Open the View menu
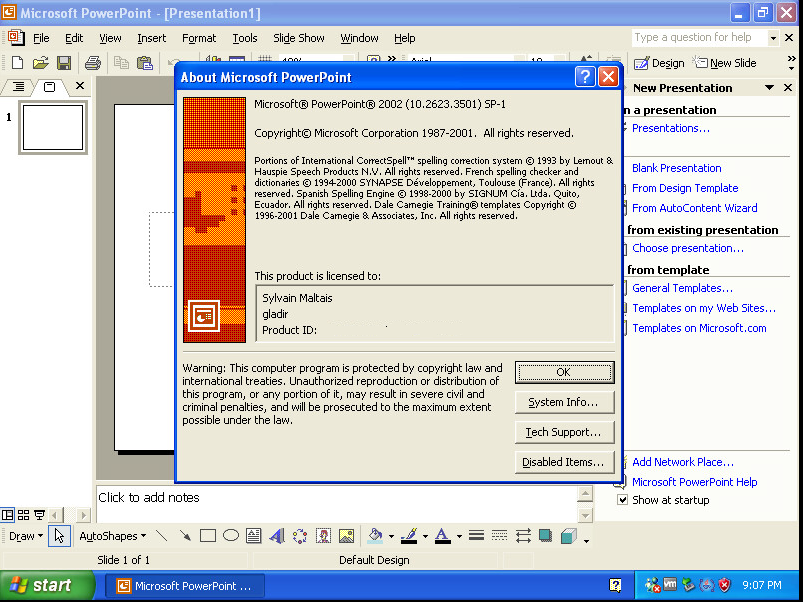Screen dimensions: 803x602 click(x=110, y=38)
